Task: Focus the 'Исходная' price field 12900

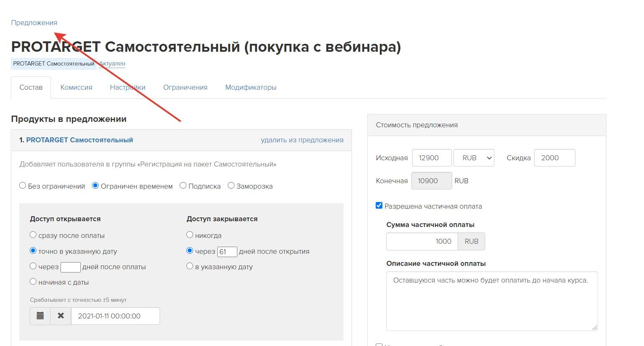Action: [432, 158]
